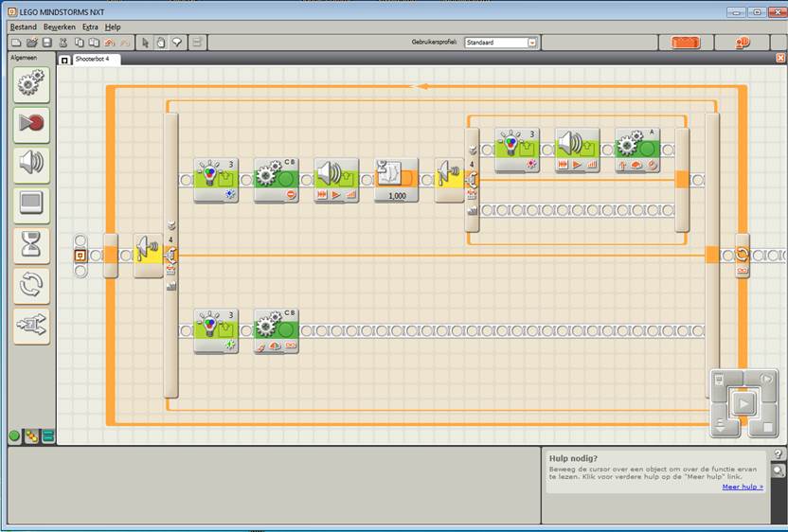Open the Bewerken menu
This screenshot has width=788, height=532.
point(60,27)
